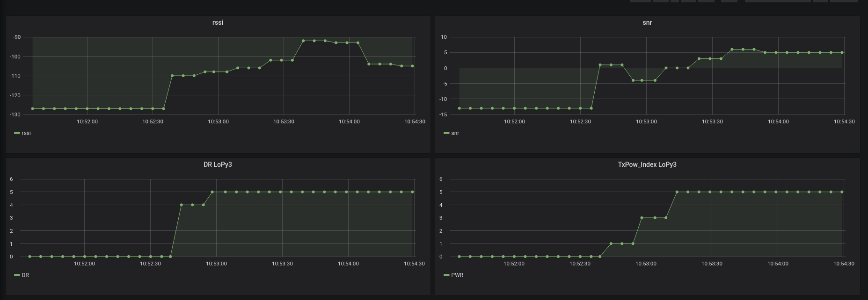Toggle the PWR series legend label

(457, 275)
